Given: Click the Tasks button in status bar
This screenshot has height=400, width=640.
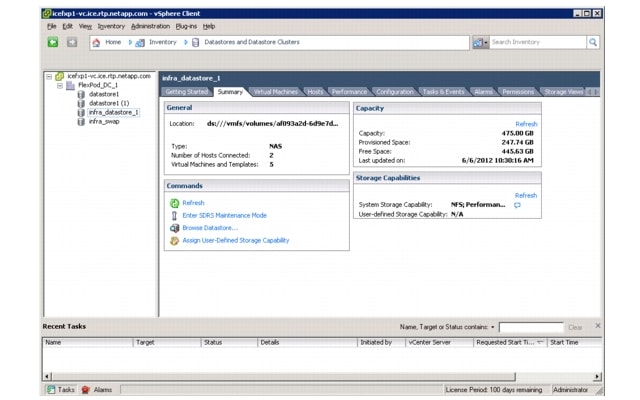Looking at the screenshot, I should [x=60, y=390].
